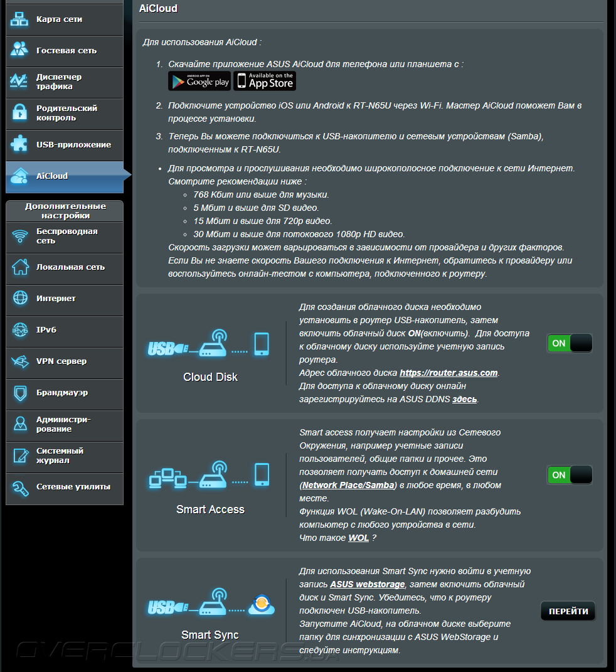
Task: Click the VPN сервер arrows icon
Action: click(x=20, y=361)
